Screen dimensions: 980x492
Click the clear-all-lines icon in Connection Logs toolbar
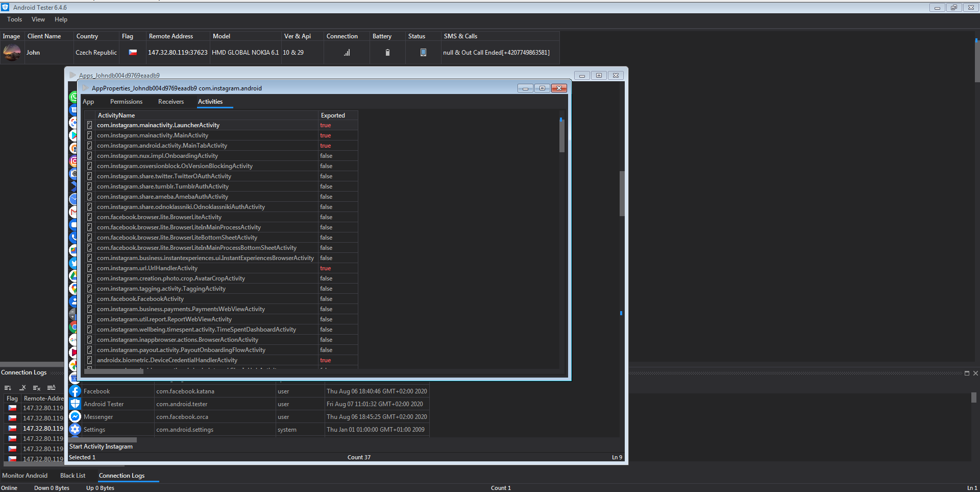(37, 388)
